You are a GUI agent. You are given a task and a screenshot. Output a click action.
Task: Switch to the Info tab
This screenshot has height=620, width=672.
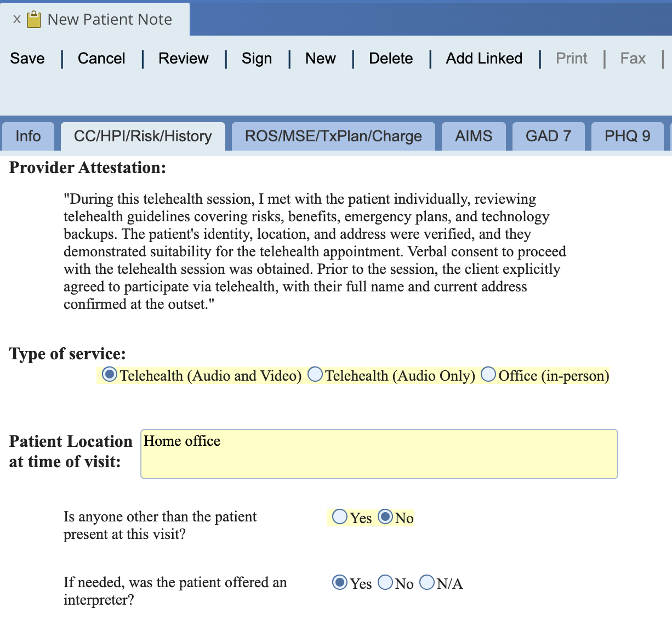click(x=28, y=136)
